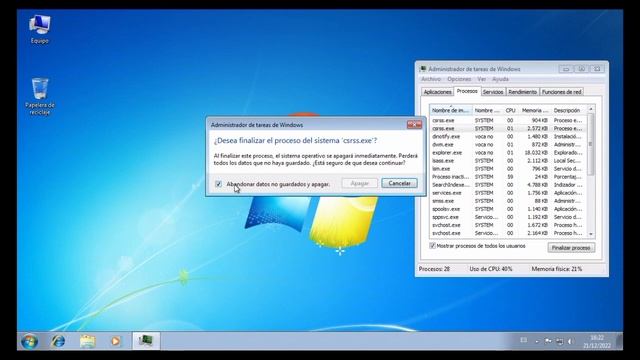
Task: Open the Start menu orb
Action: [29, 341]
